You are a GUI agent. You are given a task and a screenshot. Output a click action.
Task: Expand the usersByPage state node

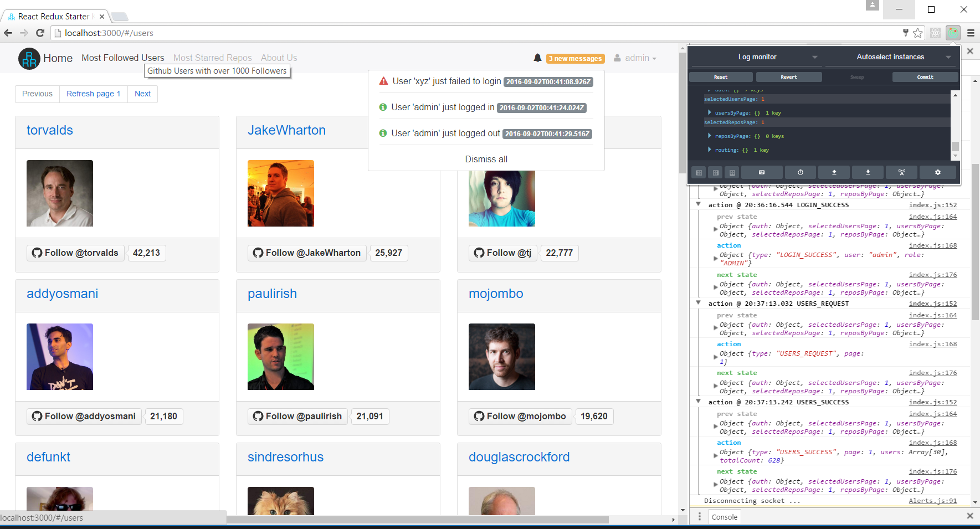click(x=710, y=112)
